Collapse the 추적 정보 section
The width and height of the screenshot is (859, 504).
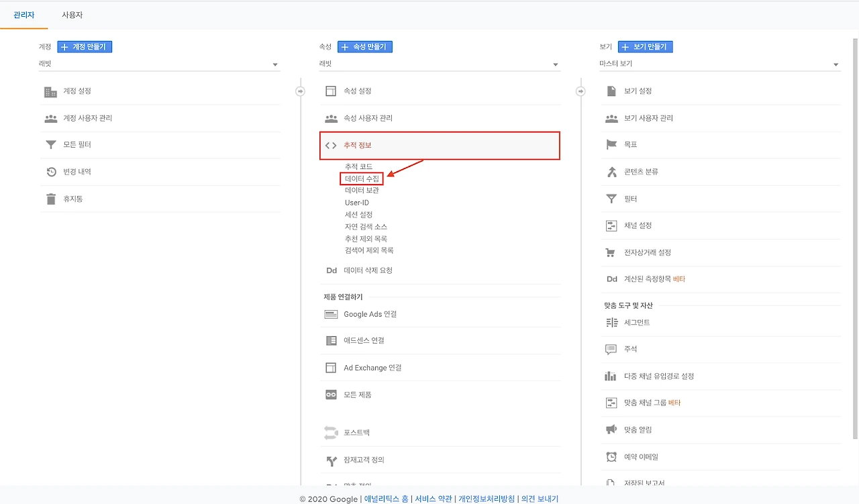click(x=440, y=146)
